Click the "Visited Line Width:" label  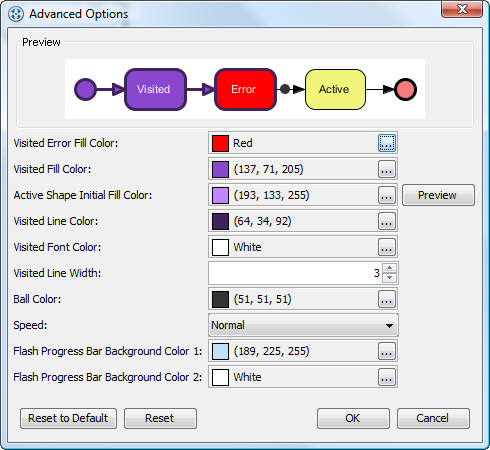tap(57, 273)
